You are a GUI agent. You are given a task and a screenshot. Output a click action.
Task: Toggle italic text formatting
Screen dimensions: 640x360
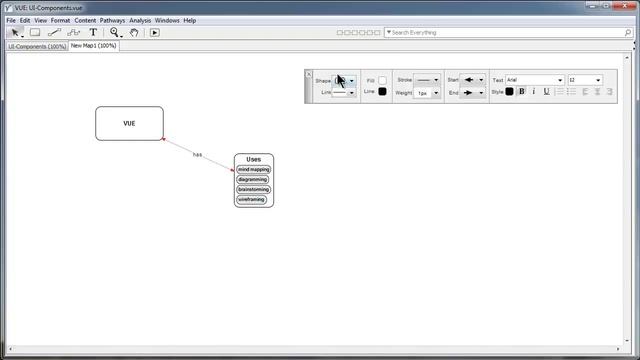pyautogui.click(x=534, y=91)
